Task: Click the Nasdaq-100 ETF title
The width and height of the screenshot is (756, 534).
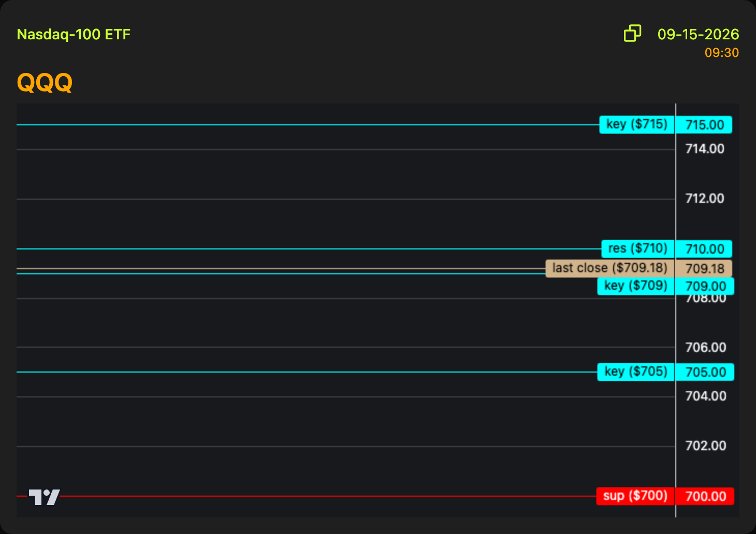Action: 74,35
